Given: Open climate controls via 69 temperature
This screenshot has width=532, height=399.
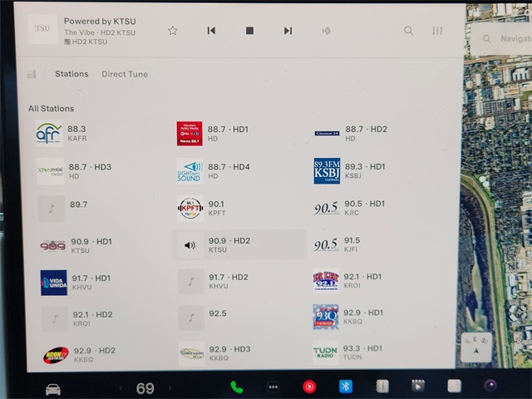Looking at the screenshot, I should pyautogui.click(x=145, y=388).
